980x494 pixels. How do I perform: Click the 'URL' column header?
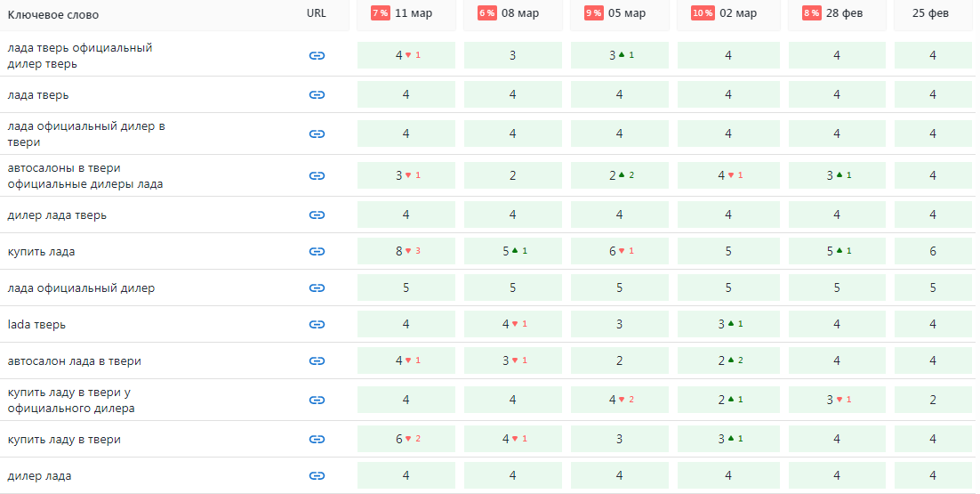[x=317, y=13]
